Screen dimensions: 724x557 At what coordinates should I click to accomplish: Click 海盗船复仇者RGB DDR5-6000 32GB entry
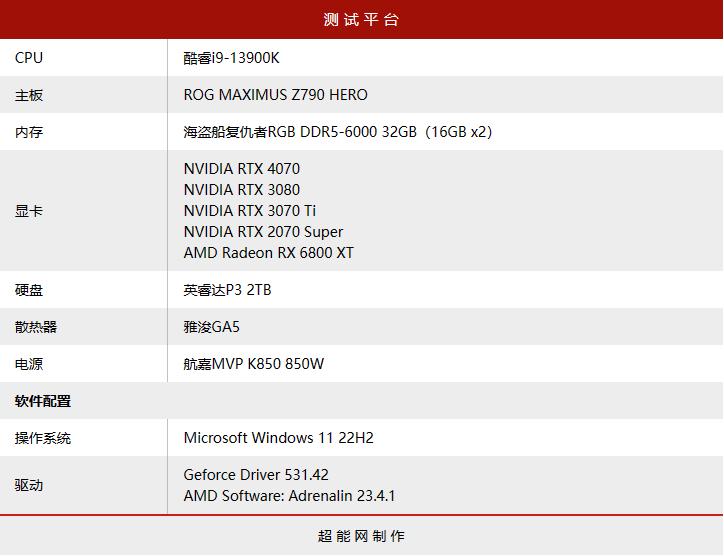point(338,132)
